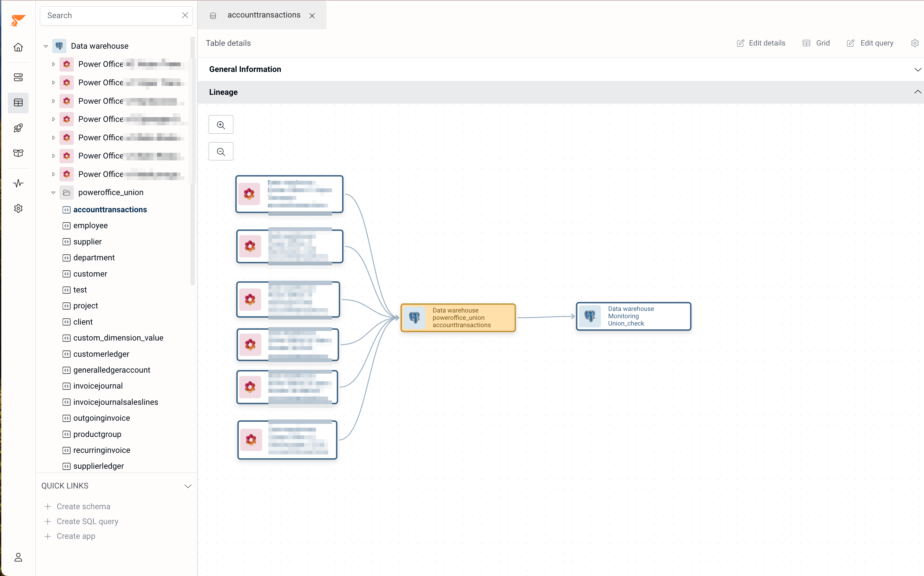Open the Home icon in sidebar
The image size is (924, 576).
(x=18, y=47)
